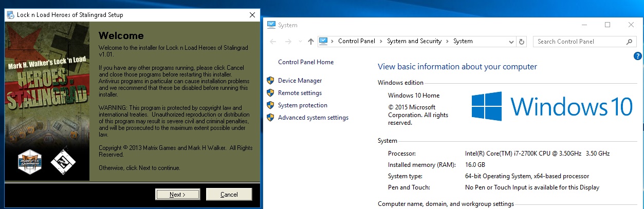This screenshot has width=644, height=209.
Task: Click the diamond Lock 'n Load logo
Action: pos(64,162)
